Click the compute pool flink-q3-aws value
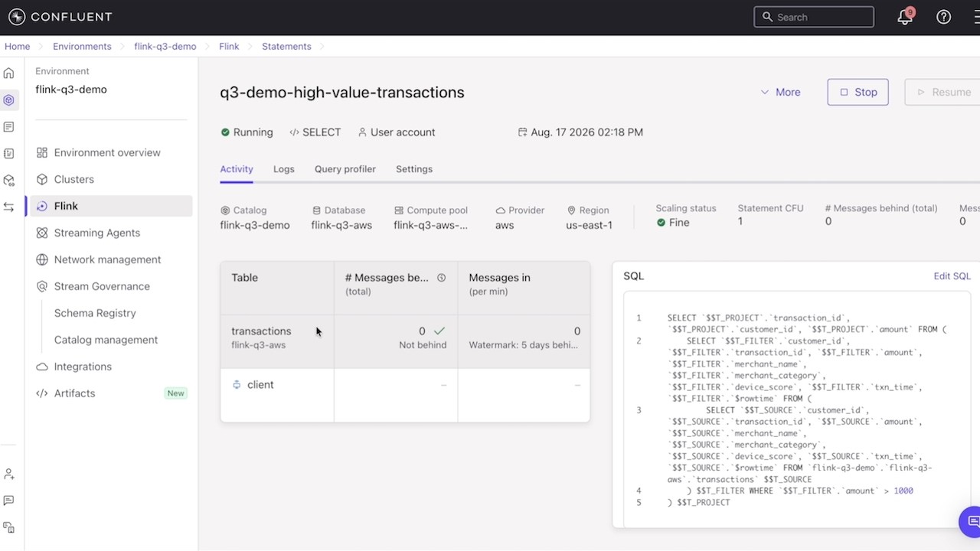The width and height of the screenshot is (980, 551). [430, 225]
